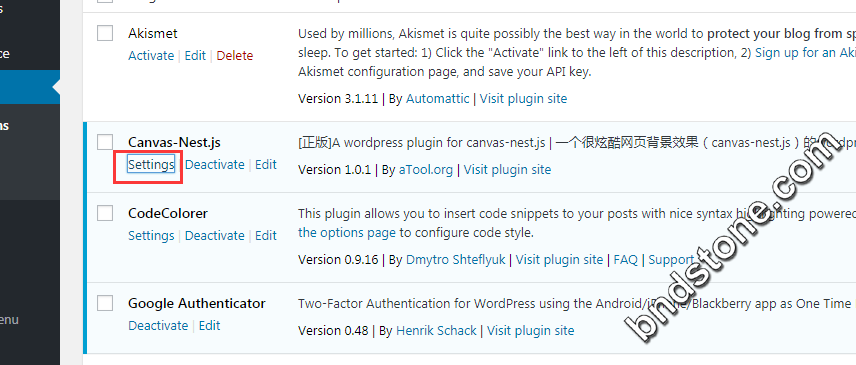
Task: Activate the Akismet plugin
Action: coord(151,56)
